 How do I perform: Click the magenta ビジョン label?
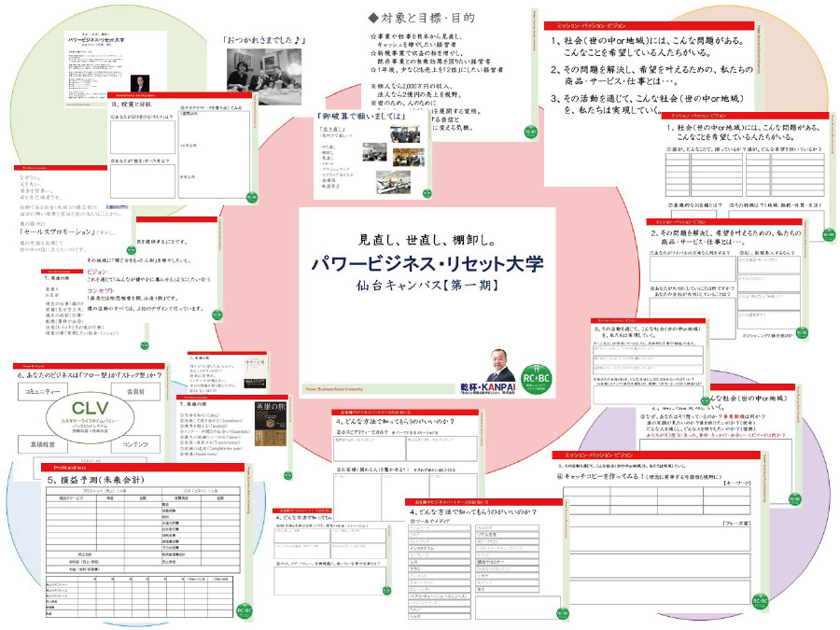[97, 272]
